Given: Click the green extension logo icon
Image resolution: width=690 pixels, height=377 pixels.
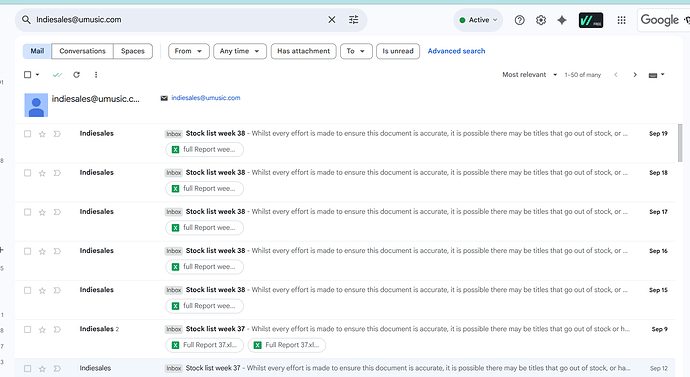Looking at the screenshot, I should 591,20.
